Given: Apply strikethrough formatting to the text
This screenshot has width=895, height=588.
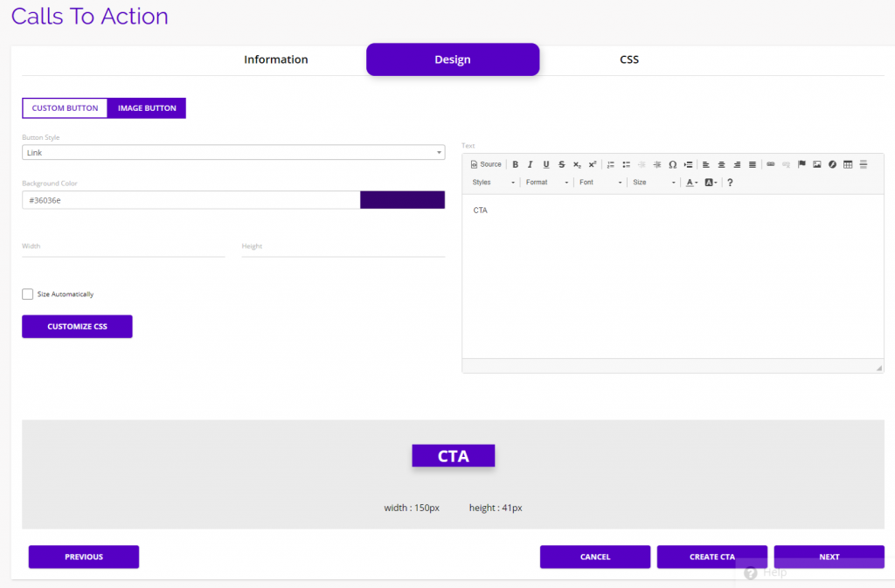Looking at the screenshot, I should 560,164.
